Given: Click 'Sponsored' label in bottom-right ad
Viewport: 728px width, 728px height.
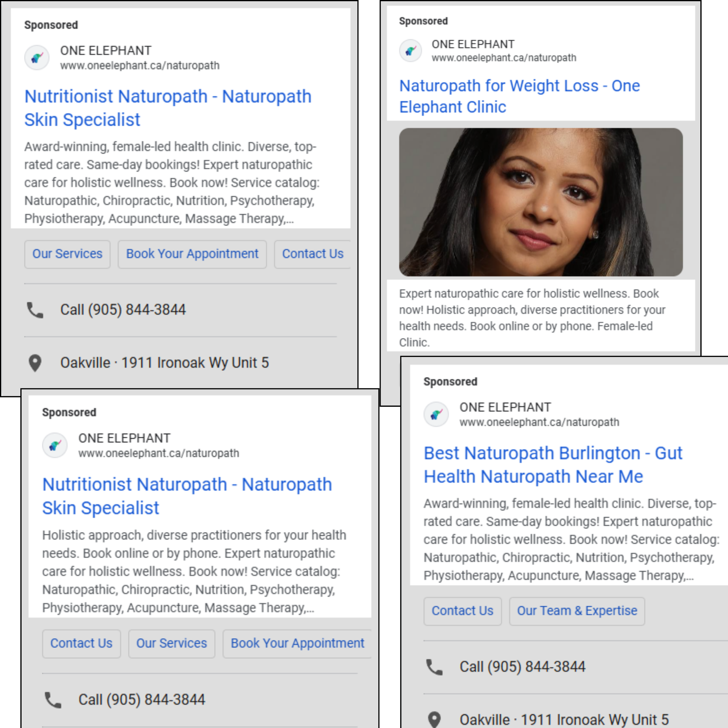Looking at the screenshot, I should [450, 381].
